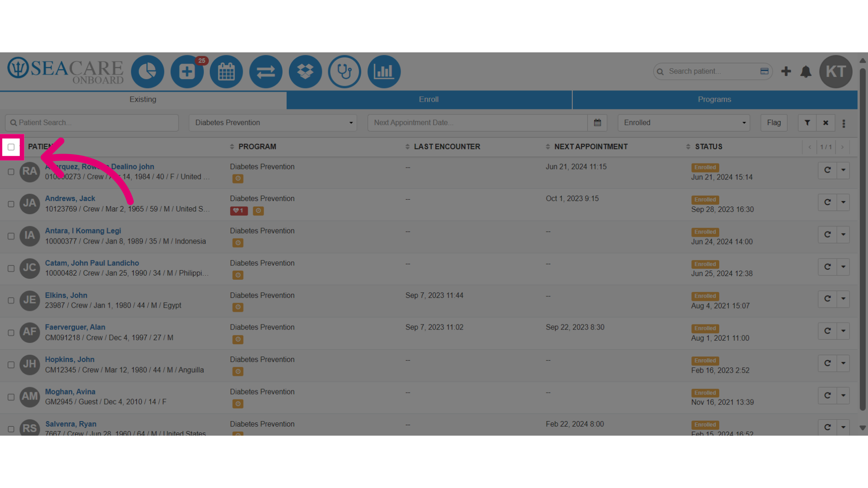Screen dimensions: 868x488
Task: Refresh the Faerverguer, Alan row
Action: [x=827, y=331]
